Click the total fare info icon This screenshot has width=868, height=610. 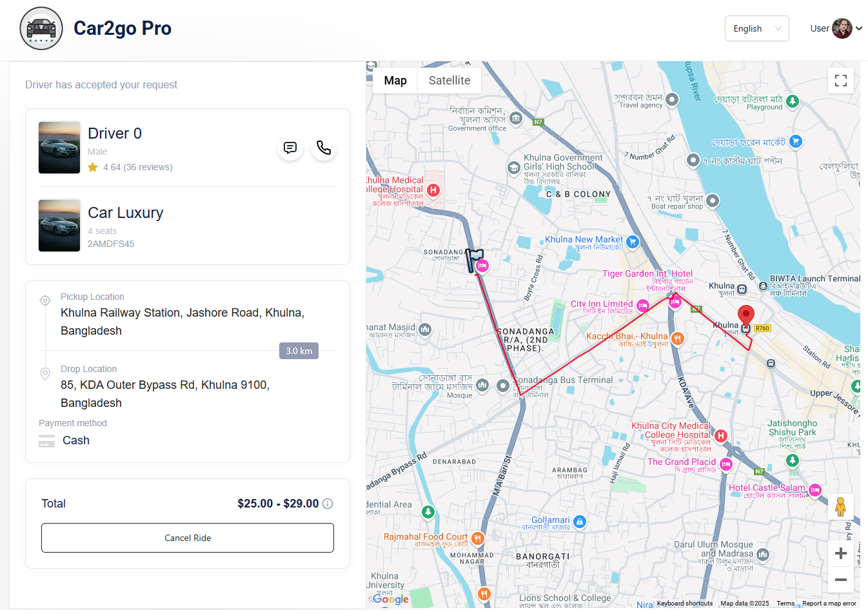[328, 504]
